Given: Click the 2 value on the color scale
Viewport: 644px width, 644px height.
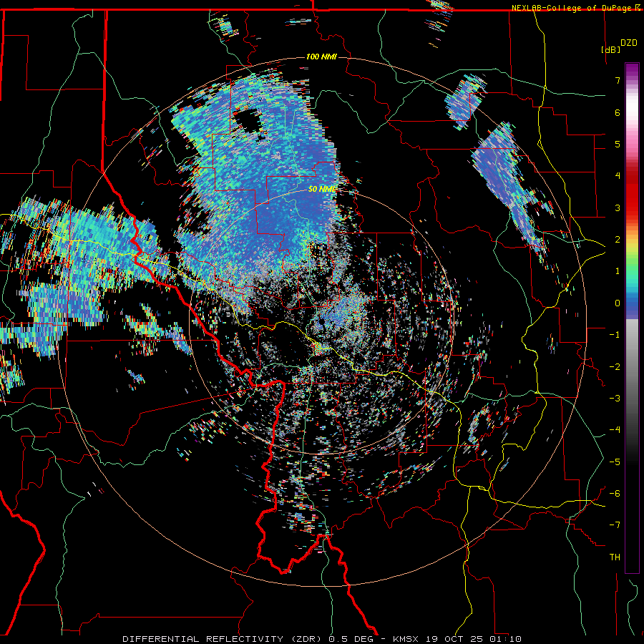Looking at the screenshot, I should point(618,240).
